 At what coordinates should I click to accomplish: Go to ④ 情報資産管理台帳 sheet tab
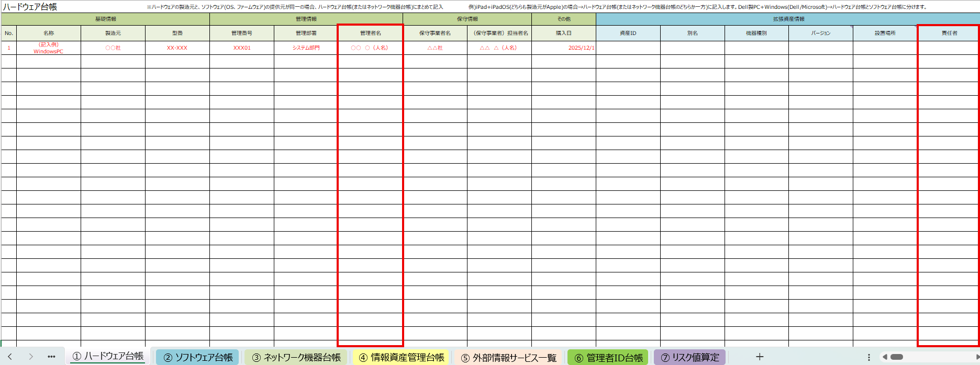click(401, 357)
